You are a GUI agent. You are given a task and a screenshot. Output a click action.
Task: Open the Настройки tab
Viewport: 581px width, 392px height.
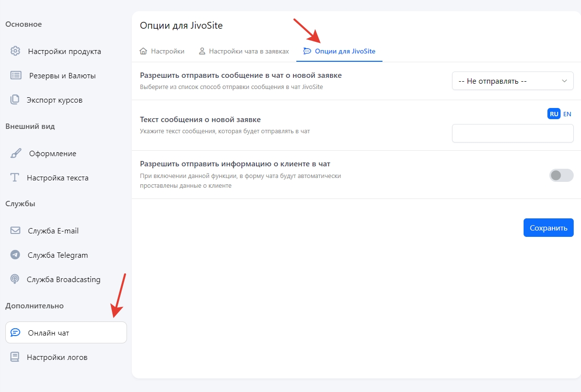[x=162, y=51]
